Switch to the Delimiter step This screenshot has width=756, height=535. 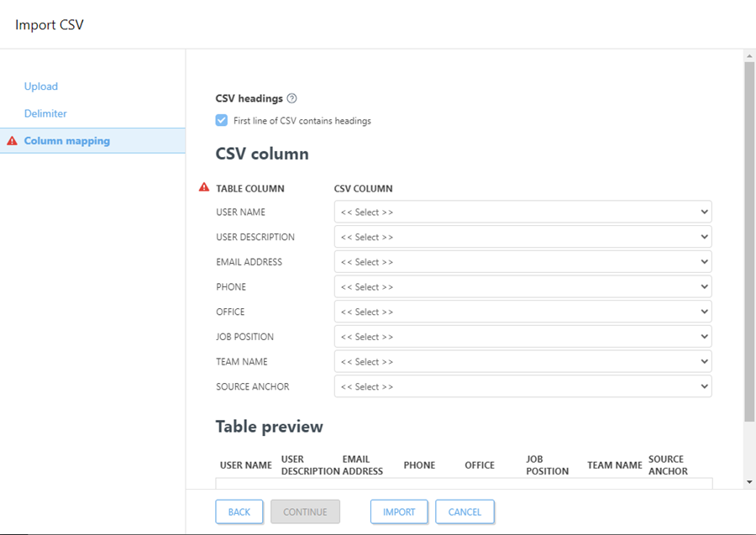pyautogui.click(x=45, y=113)
